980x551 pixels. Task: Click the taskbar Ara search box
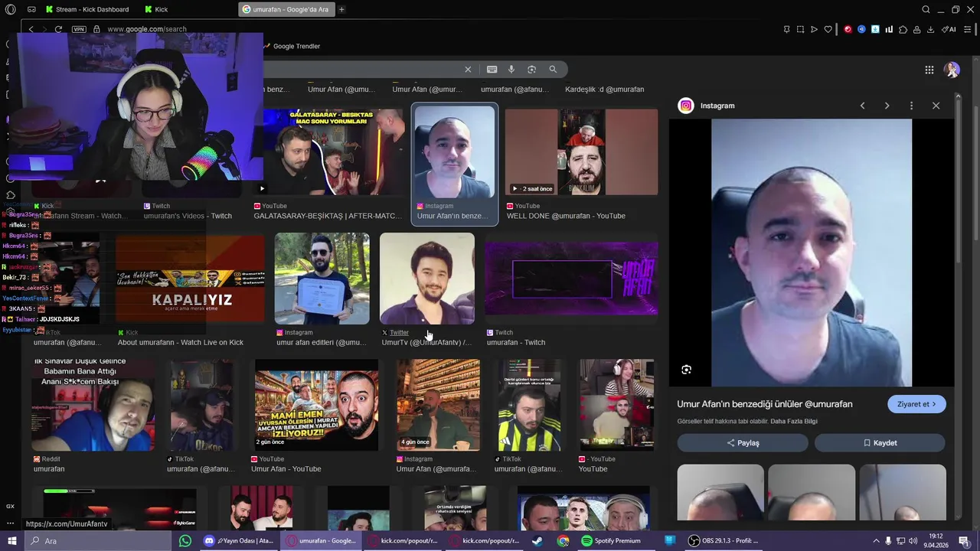coord(98,541)
